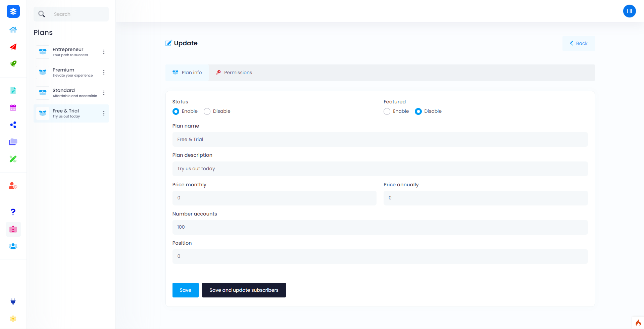Click the flame icon in bottom corner
Viewport: 644px width, 329px height.
638,323
